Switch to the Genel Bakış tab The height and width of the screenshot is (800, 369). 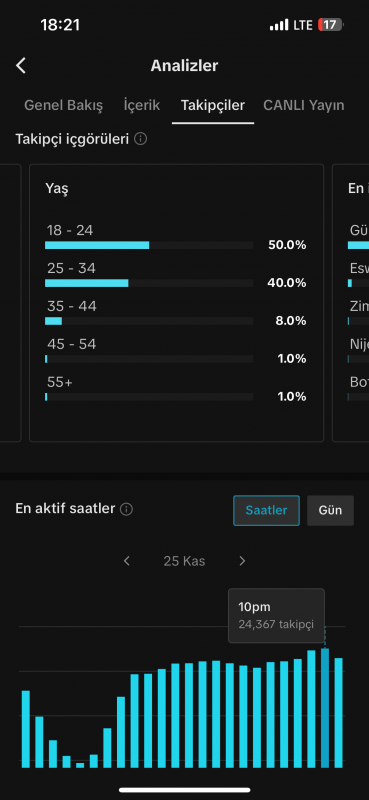[x=64, y=106]
